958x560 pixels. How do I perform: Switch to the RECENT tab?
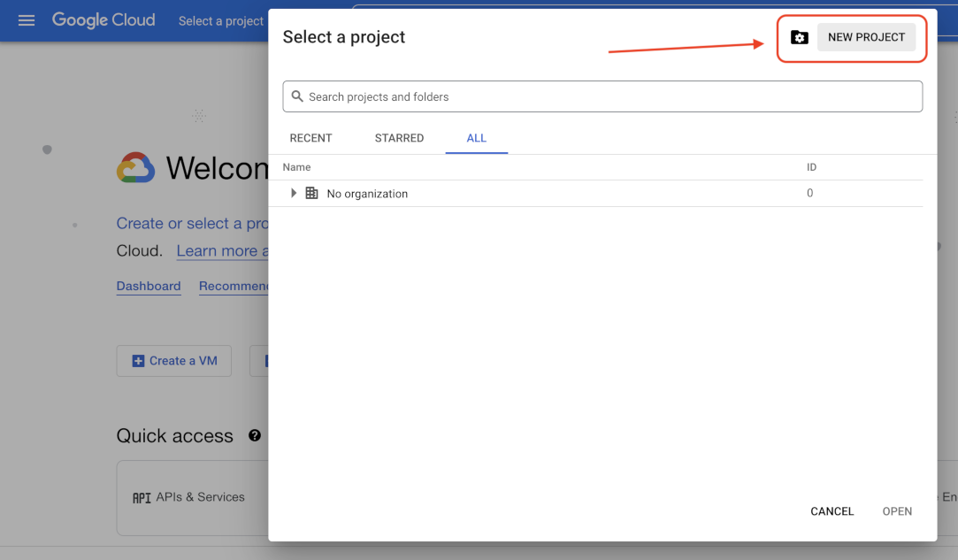310,138
